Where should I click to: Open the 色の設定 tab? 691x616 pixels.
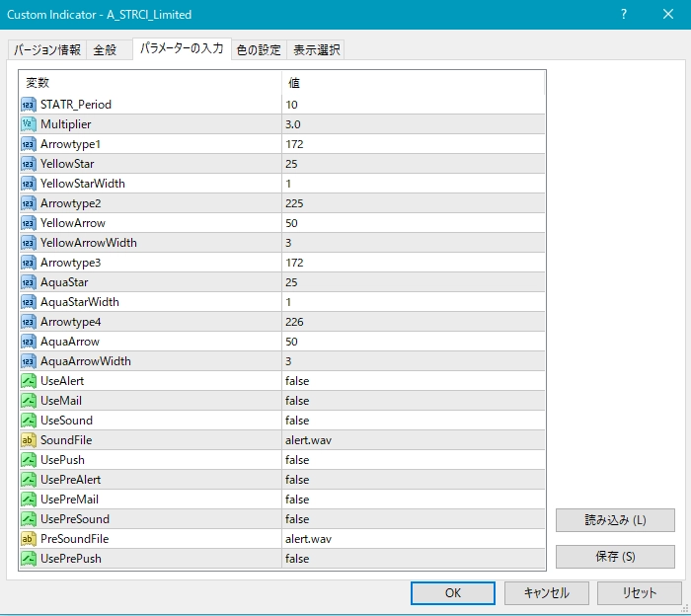pyautogui.click(x=259, y=49)
